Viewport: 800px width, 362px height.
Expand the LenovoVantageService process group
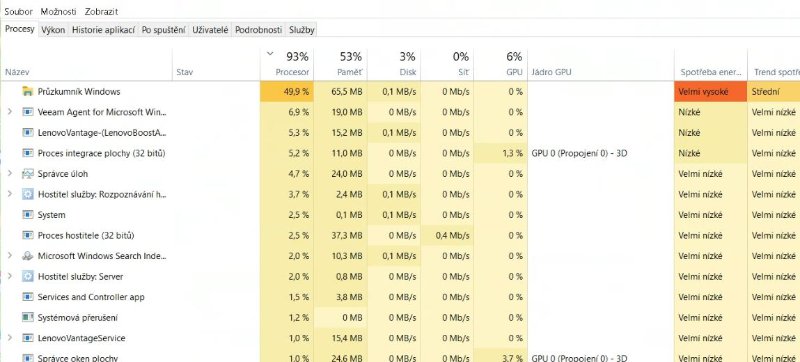[x=9, y=338]
